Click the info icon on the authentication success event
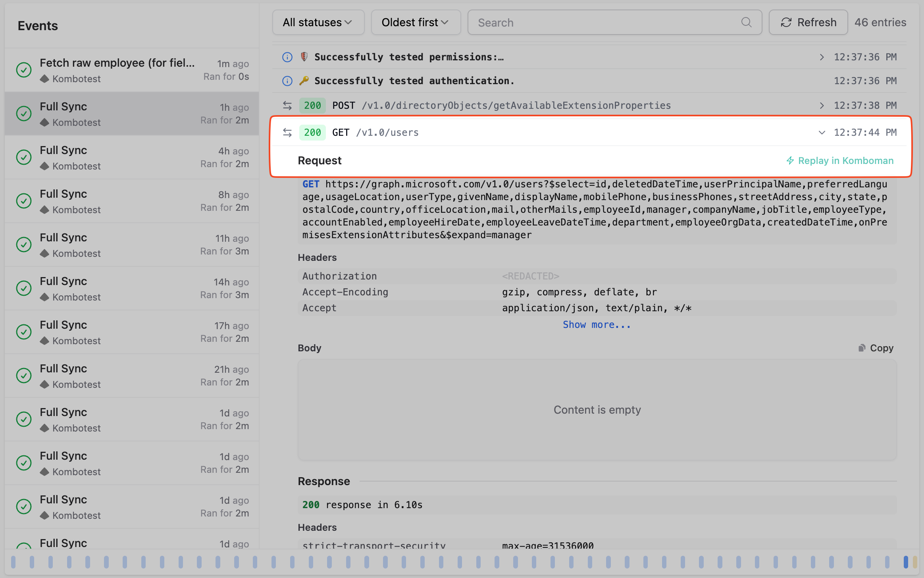Image resolution: width=924 pixels, height=578 pixels. click(287, 81)
